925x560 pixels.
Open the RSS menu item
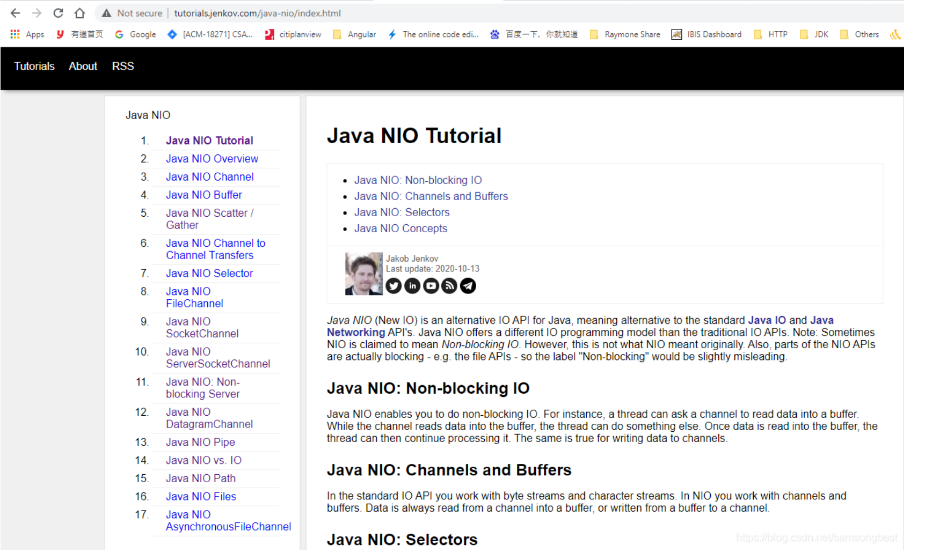pyautogui.click(x=123, y=66)
